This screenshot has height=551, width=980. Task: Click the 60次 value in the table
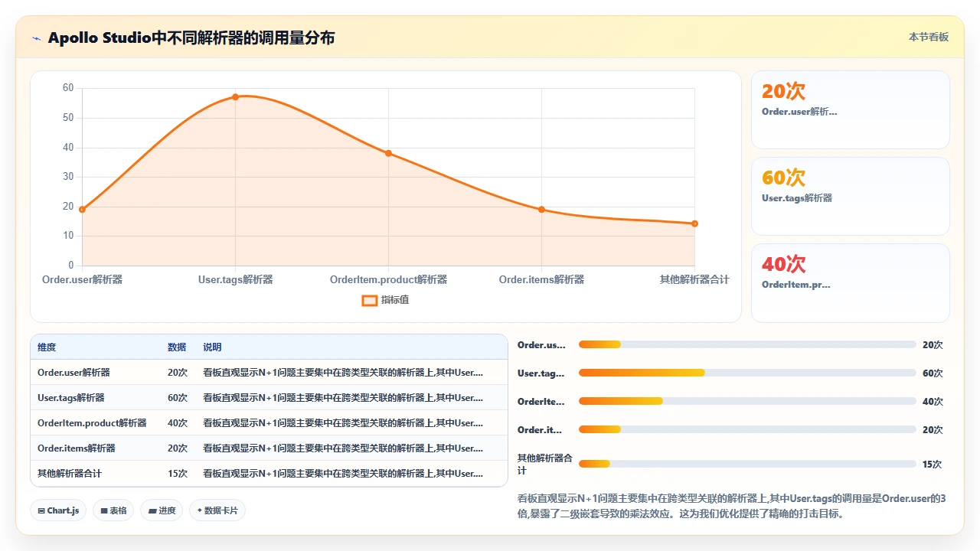[x=178, y=398]
